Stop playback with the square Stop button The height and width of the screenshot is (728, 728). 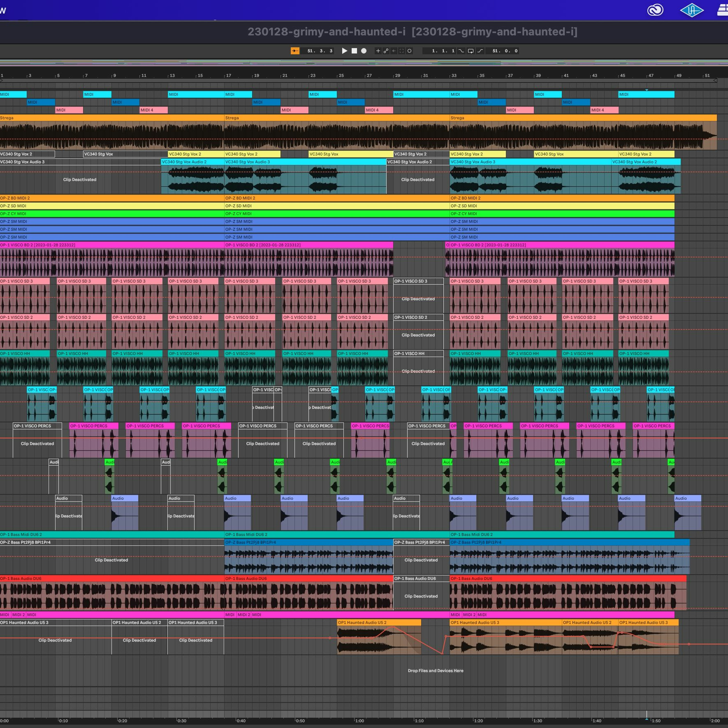point(354,51)
